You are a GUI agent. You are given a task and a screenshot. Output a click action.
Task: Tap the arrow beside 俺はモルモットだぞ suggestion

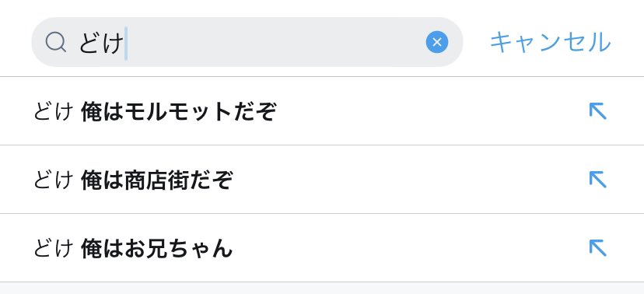pos(597,111)
